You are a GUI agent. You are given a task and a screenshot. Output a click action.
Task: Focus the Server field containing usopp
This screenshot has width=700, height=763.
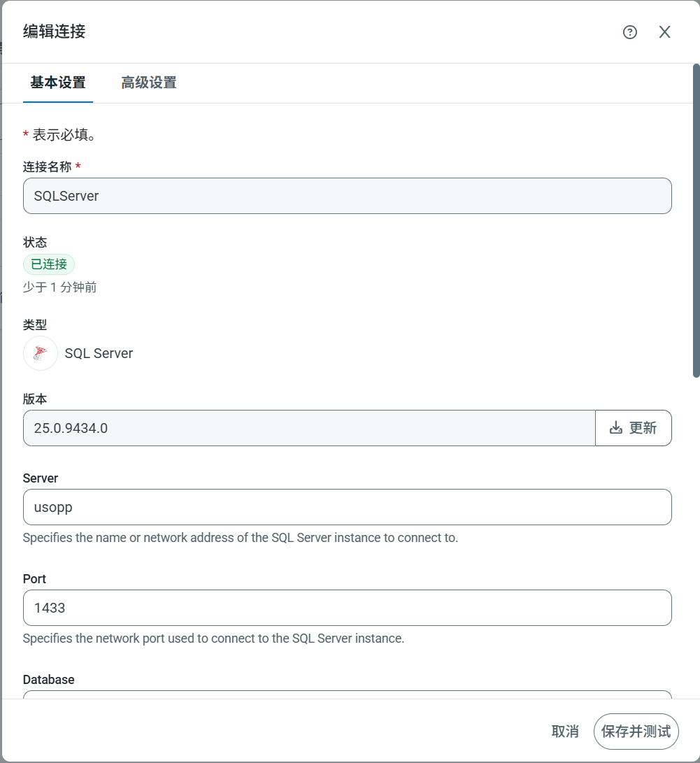pyautogui.click(x=347, y=507)
